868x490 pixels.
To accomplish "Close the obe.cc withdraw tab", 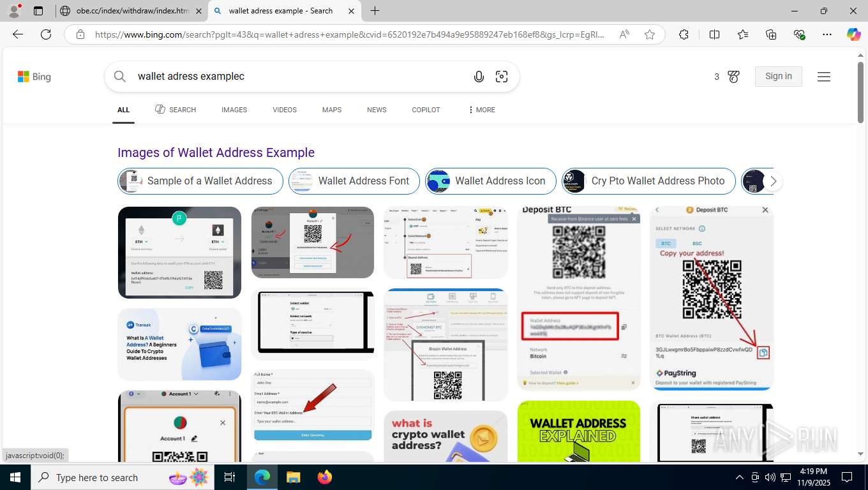I will [198, 11].
